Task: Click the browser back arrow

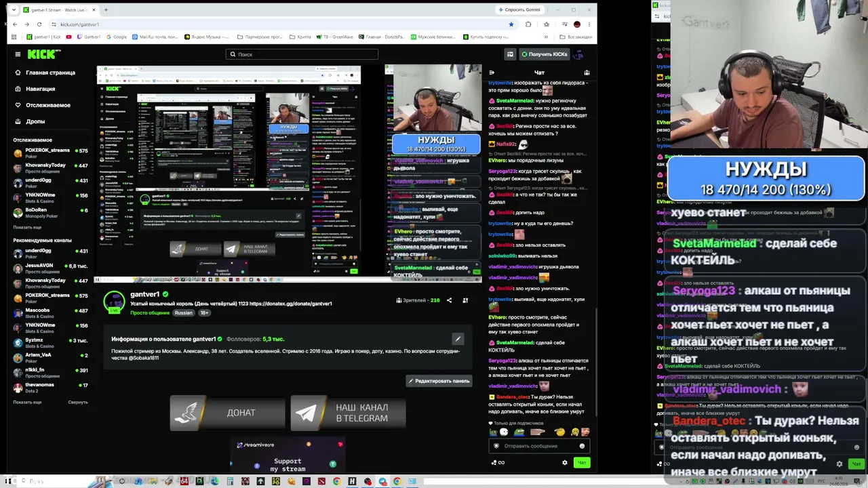Action: coord(15,24)
